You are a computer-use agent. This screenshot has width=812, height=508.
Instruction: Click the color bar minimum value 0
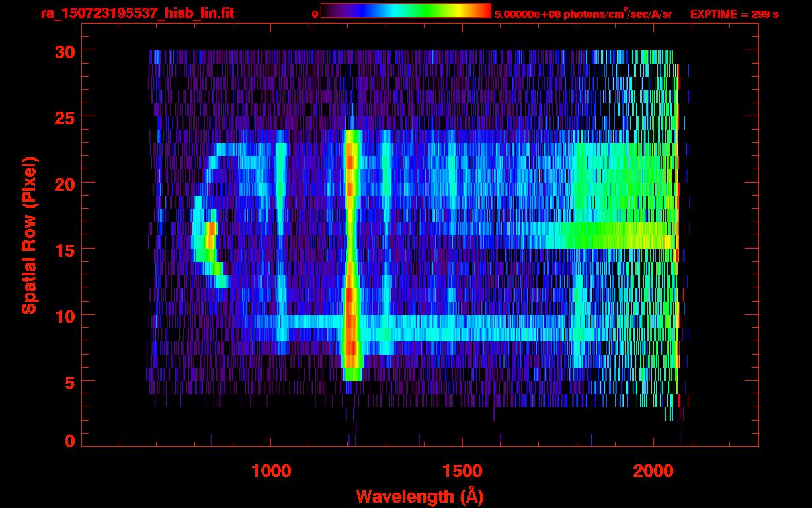coord(315,14)
